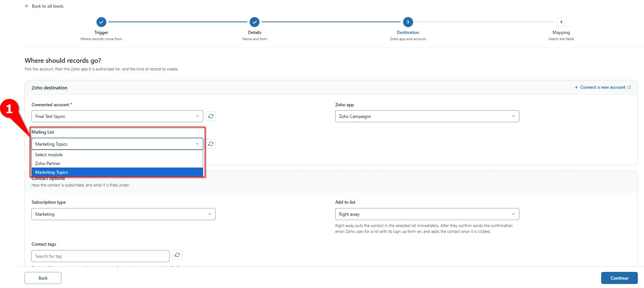The width and height of the screenshot is (644, 288).
Task: Click the Contact tags label
Action: (44, 244)
